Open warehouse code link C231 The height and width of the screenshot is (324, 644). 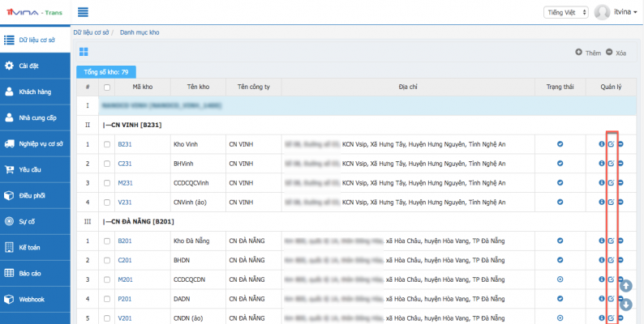tap(125, 164)
